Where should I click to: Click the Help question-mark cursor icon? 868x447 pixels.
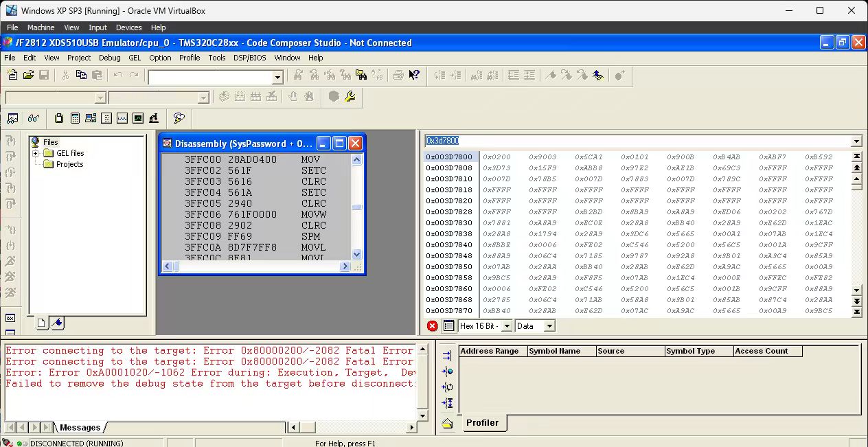tap(414, 75)
